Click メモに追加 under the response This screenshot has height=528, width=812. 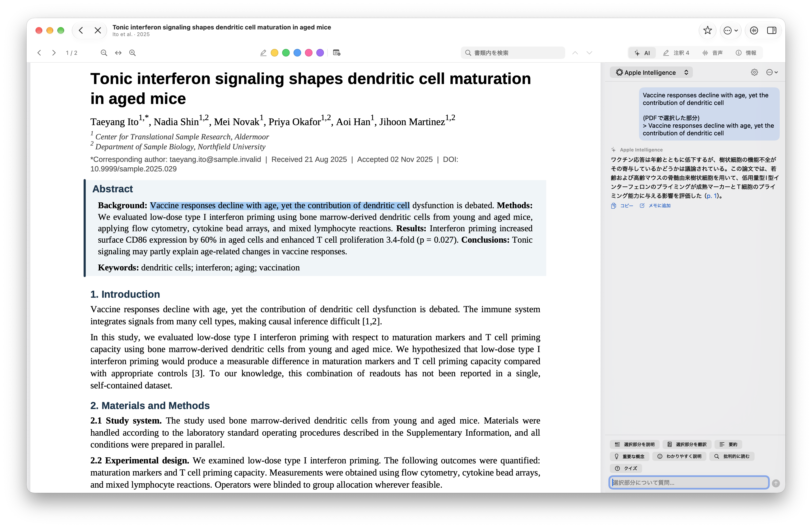point(655,206)
